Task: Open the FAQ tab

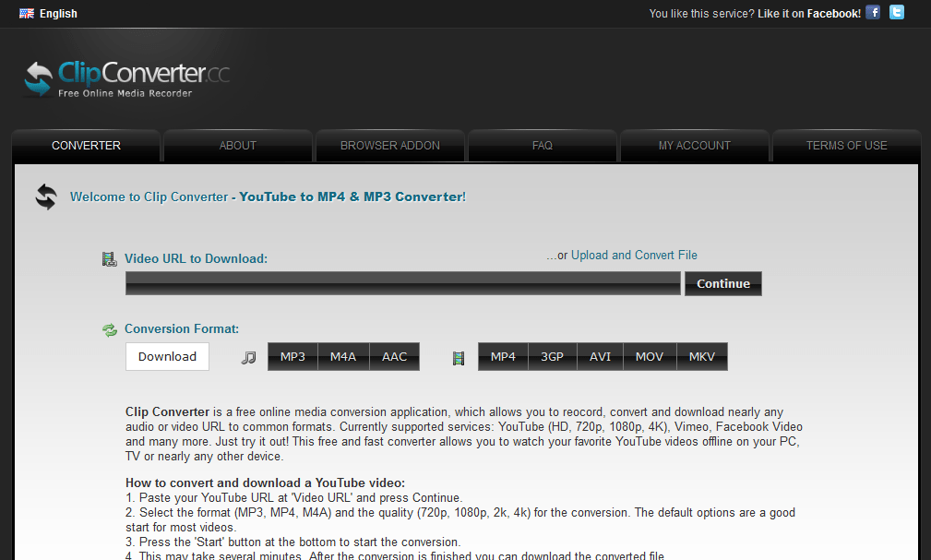Action: pos(543,146)
